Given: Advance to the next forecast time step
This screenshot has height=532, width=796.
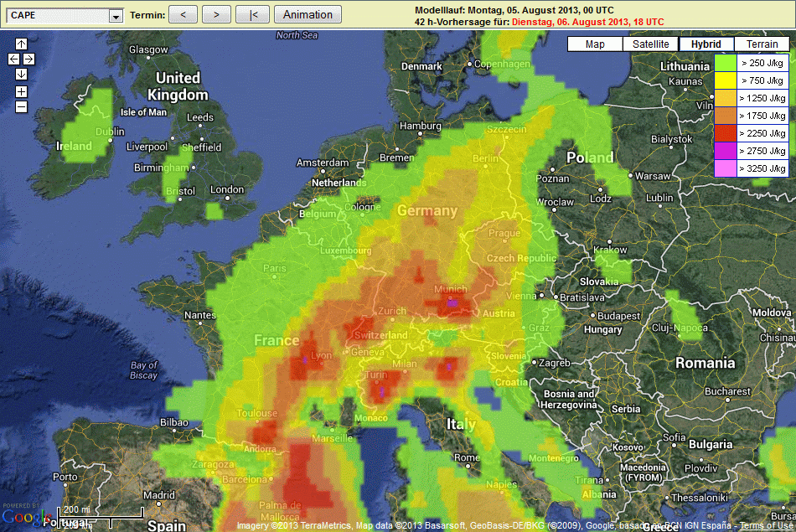Looking at the screenshot, I should click(x=216, y=14).
